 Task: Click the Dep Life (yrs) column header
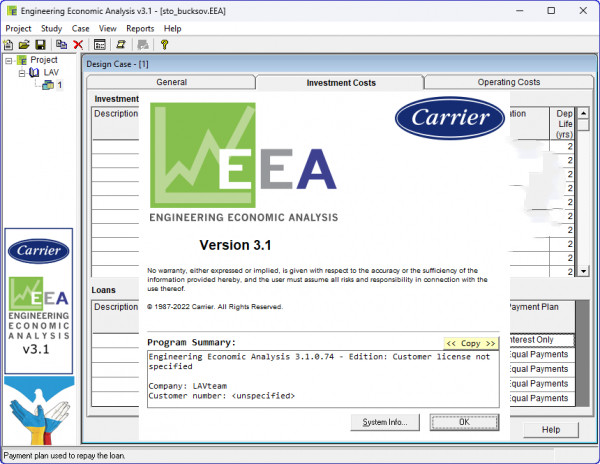click(x=562, y=124)
